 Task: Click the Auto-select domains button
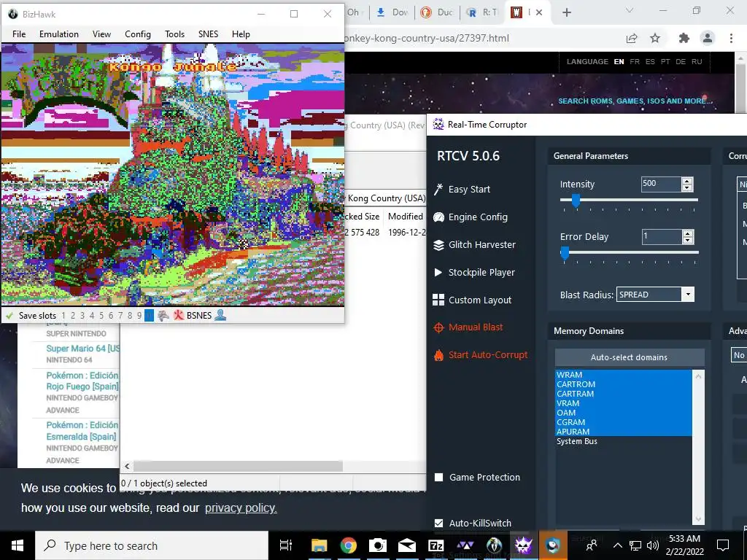pos(629,357)
